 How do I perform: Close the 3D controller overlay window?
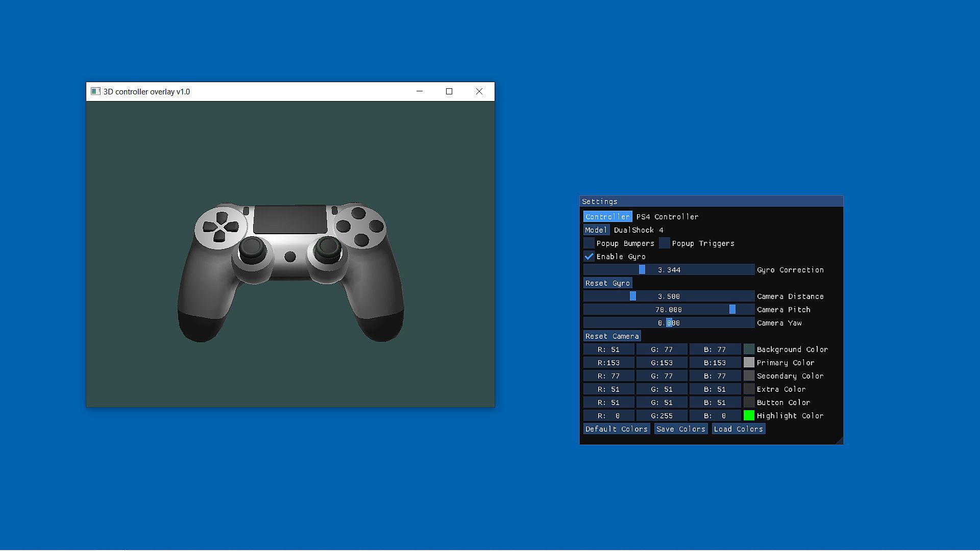(x=479, y=91)
